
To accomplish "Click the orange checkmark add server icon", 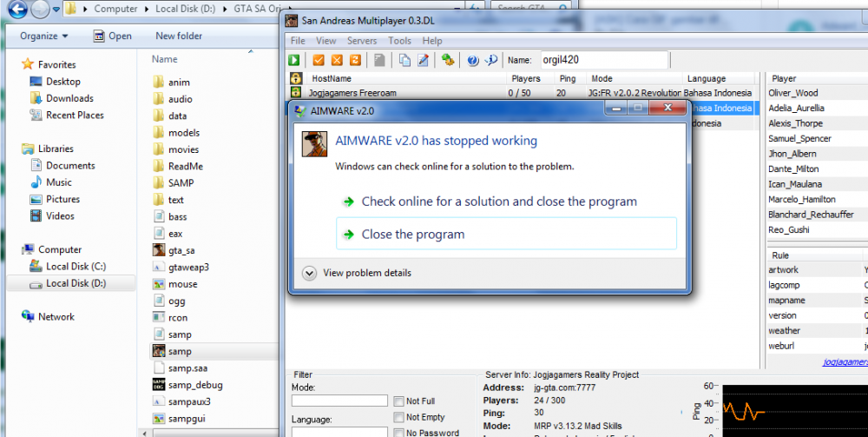I will 319,60.
